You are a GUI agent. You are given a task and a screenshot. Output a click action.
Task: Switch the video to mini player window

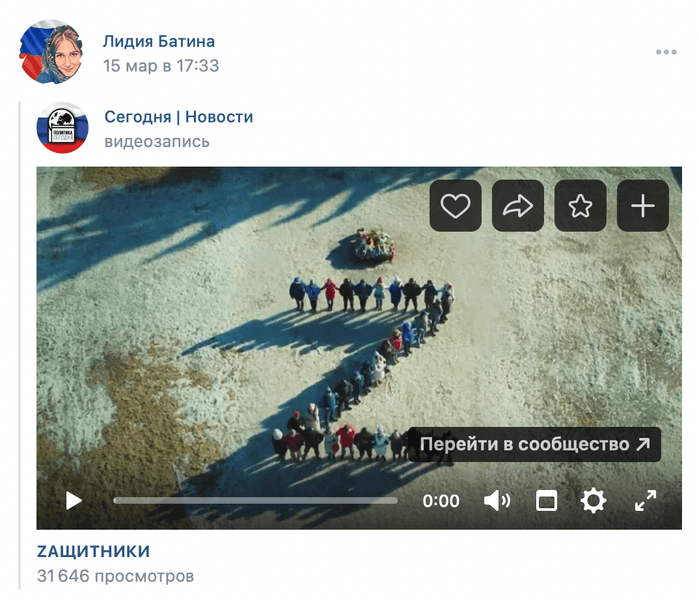(x=546, y=500)
